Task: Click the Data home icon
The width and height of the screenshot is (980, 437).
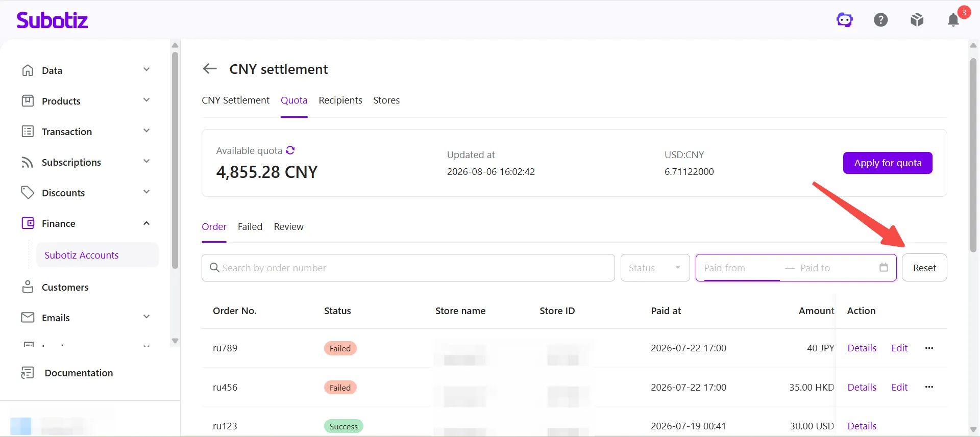Action: 28,70
